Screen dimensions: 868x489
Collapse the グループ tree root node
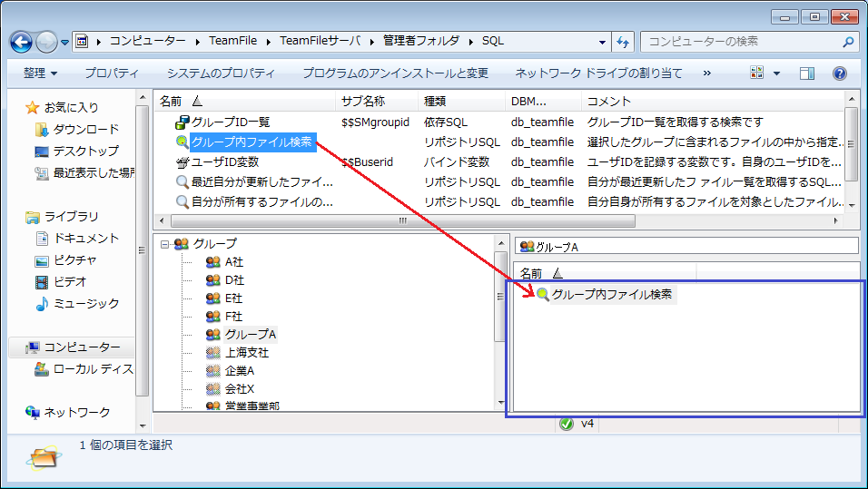164,244
